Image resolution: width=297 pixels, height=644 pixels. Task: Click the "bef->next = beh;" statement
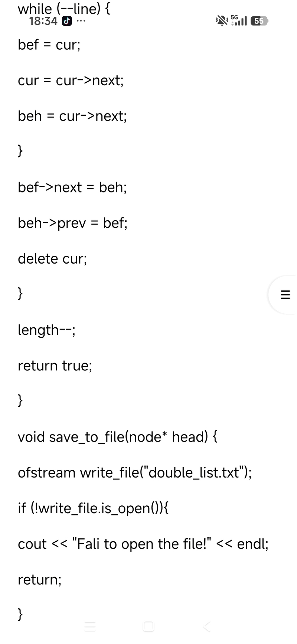click(72, 188)
